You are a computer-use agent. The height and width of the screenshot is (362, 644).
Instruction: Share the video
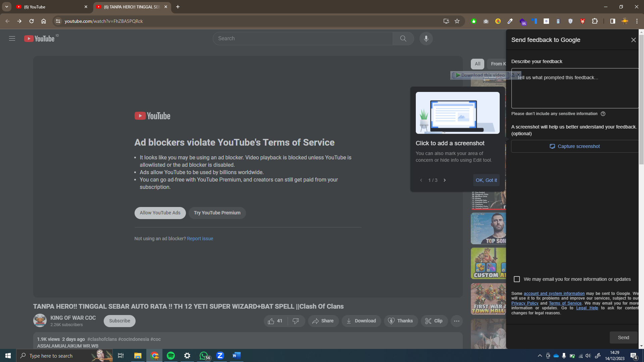pyautogui.click(x=323, y=321)
